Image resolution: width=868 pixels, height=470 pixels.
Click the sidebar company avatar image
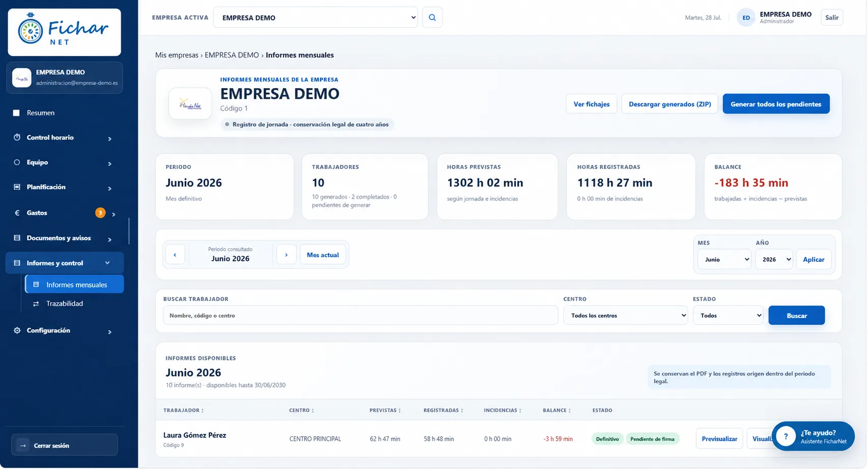point(22,78)
